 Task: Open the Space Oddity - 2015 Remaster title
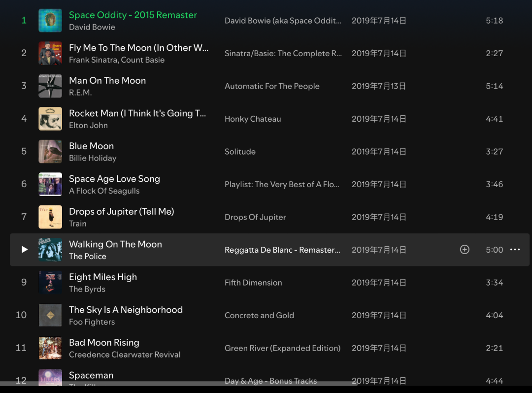[133, 15]
